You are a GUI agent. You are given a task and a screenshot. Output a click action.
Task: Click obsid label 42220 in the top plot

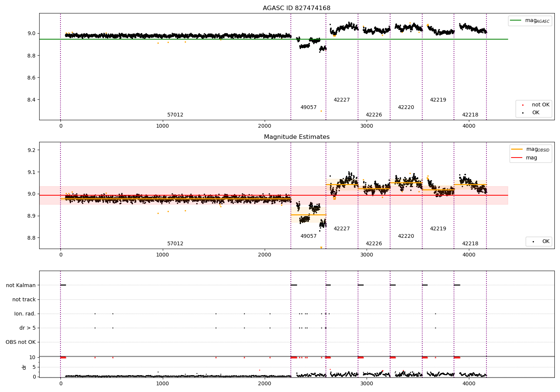click(406, 108)
